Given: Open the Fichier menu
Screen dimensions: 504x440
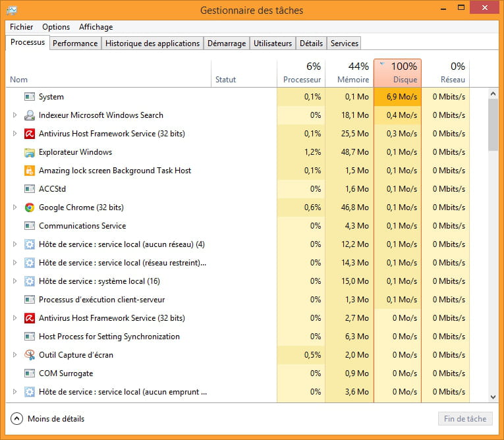Looking at the screenshot, I should point(21,27).
